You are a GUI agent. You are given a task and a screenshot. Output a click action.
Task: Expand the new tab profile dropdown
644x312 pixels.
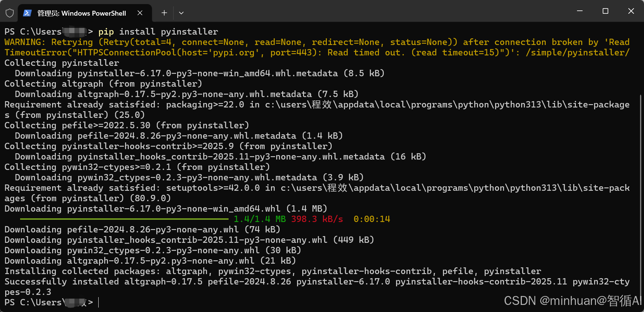pyautogui.click(x=181, y=13)
